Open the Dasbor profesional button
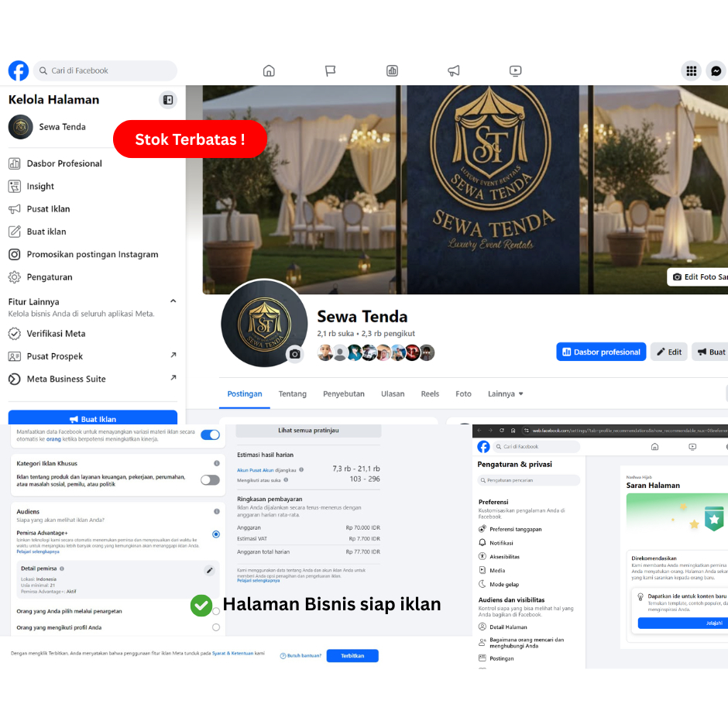 pos(601,351)
